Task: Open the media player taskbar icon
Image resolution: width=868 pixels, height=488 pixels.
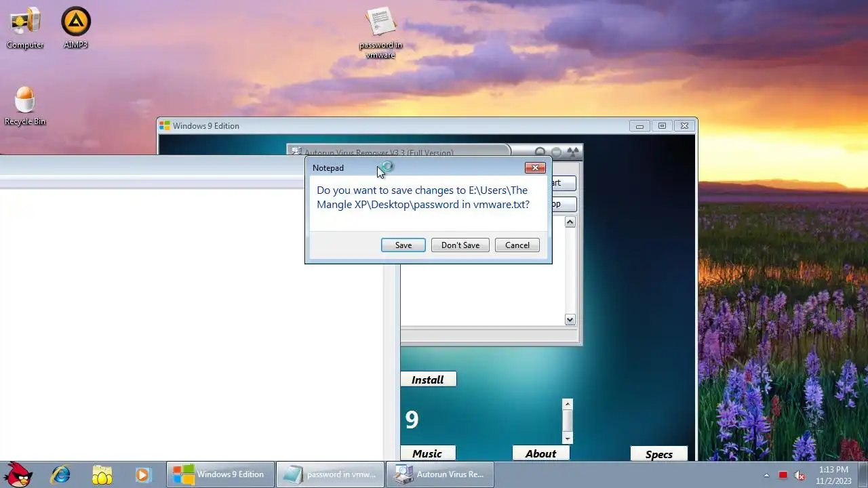Action: 142,474
